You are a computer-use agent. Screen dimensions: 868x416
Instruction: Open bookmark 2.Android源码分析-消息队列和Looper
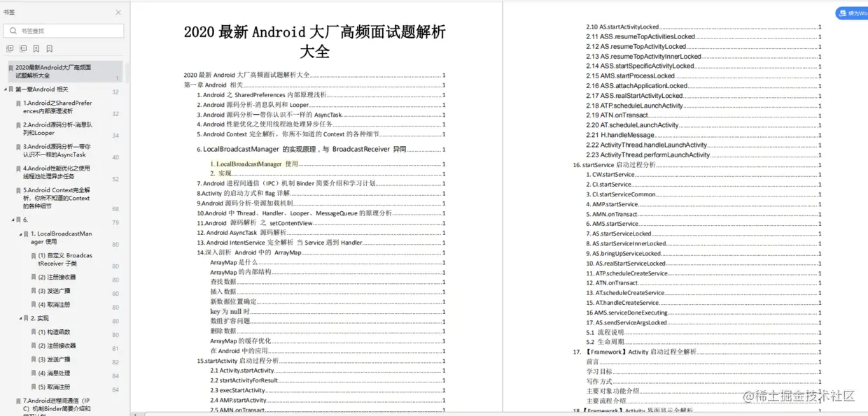pos(57,129)
